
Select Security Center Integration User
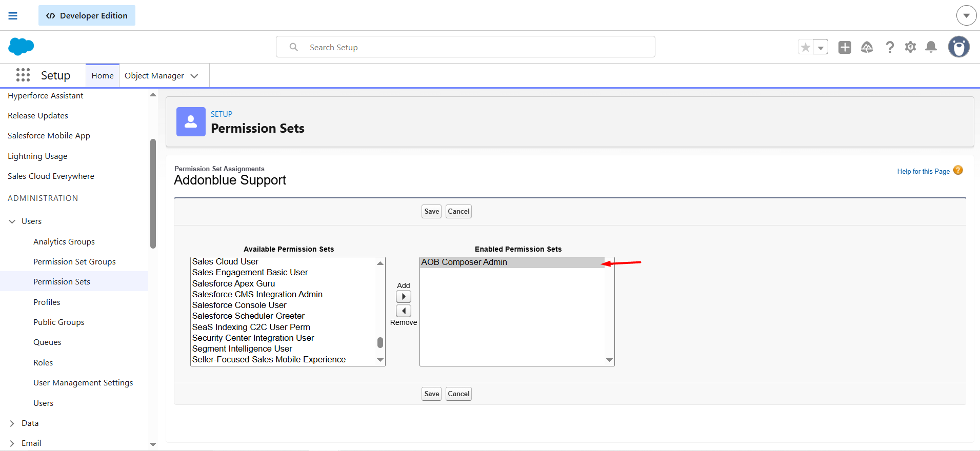pos(283,338)
